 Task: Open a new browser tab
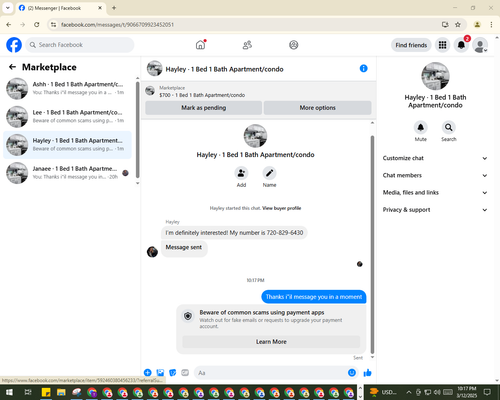click(114, 8)
